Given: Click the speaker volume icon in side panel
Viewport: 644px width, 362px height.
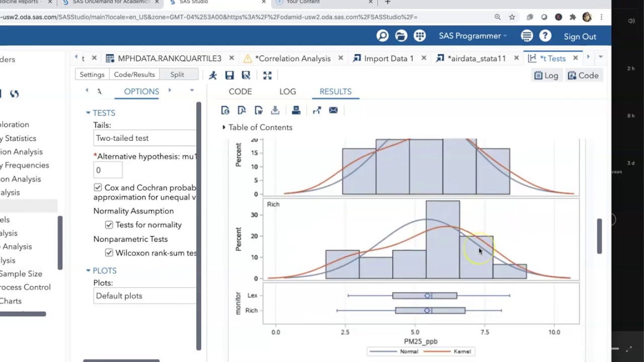Looking at the screenshot, I should [x=631, y=21].
